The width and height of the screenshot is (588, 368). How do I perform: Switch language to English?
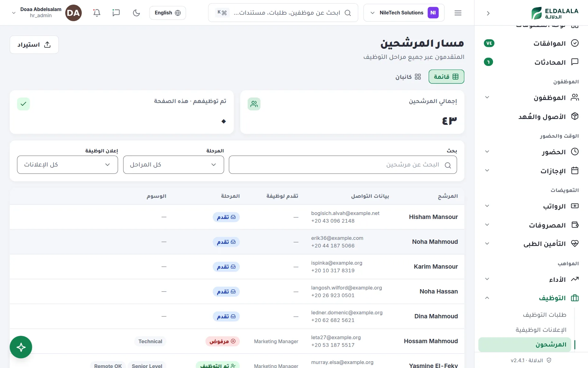pyautogui.click(x=168, y=13)
